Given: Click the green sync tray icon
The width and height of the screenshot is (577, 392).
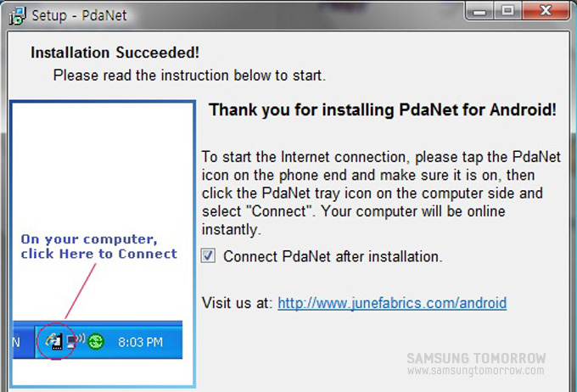Looking at the screenshot, I should click(96, 342).
